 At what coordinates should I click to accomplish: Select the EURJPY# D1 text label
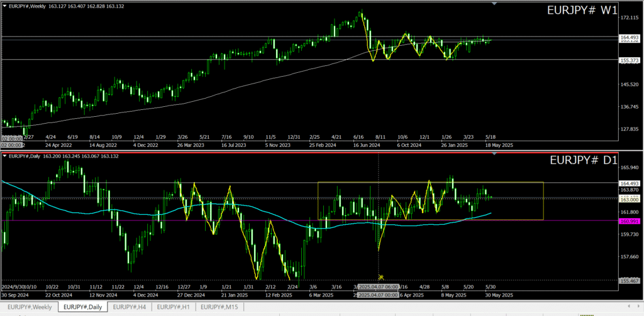point(584,161)
